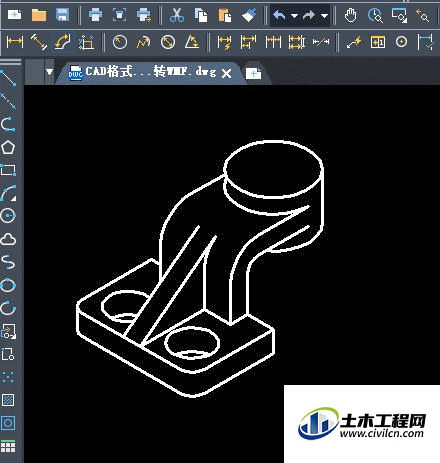Open a new drawing tab
Image resolution: width=440 pixels, height=463 pixels.
pos(254,73)
